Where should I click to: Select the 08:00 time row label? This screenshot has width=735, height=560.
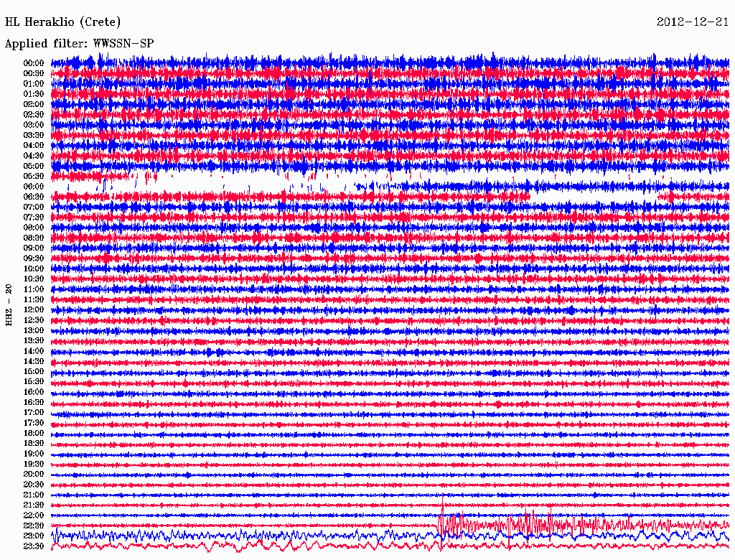[x=34, y=228]
